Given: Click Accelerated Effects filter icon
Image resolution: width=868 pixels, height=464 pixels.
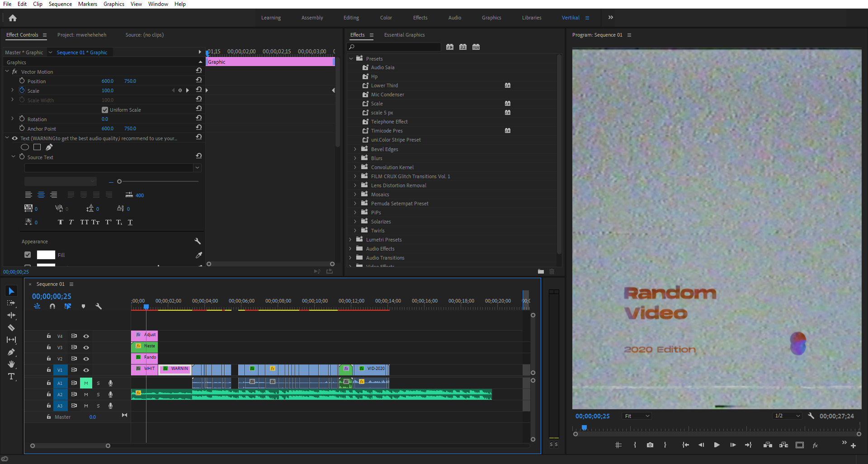Looking at the screenshot, I should (450, 47).
